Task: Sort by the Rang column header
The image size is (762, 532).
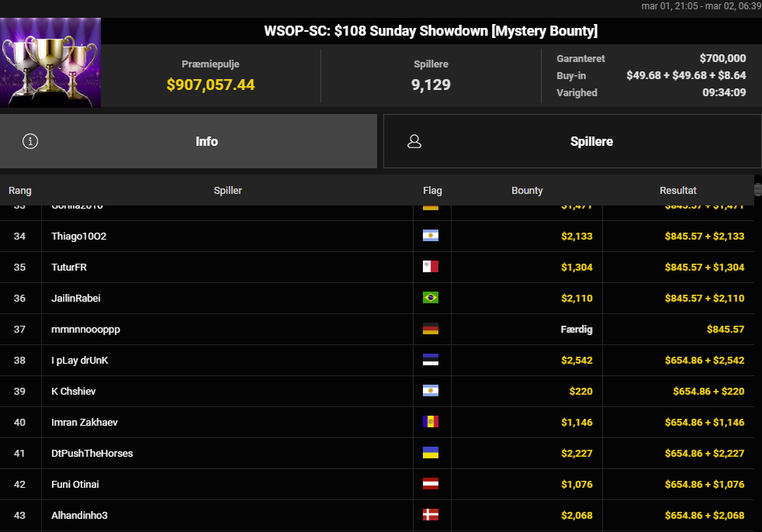Action: tap(20, 190)
